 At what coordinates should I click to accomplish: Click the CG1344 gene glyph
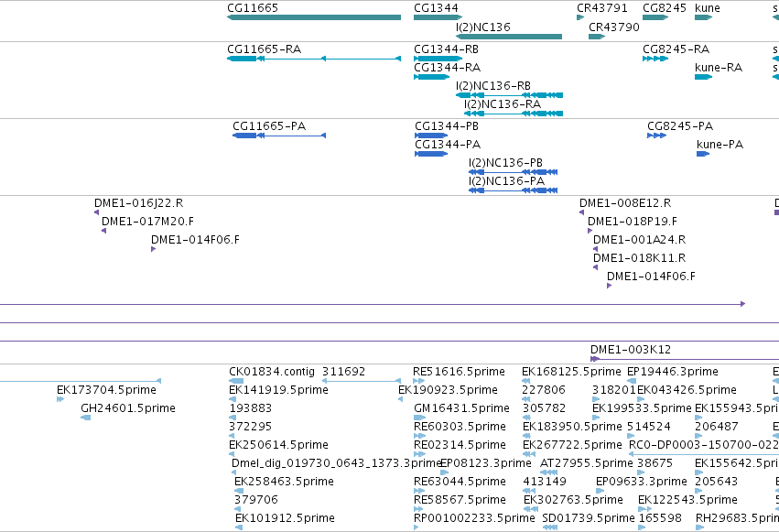click(438, 17)
